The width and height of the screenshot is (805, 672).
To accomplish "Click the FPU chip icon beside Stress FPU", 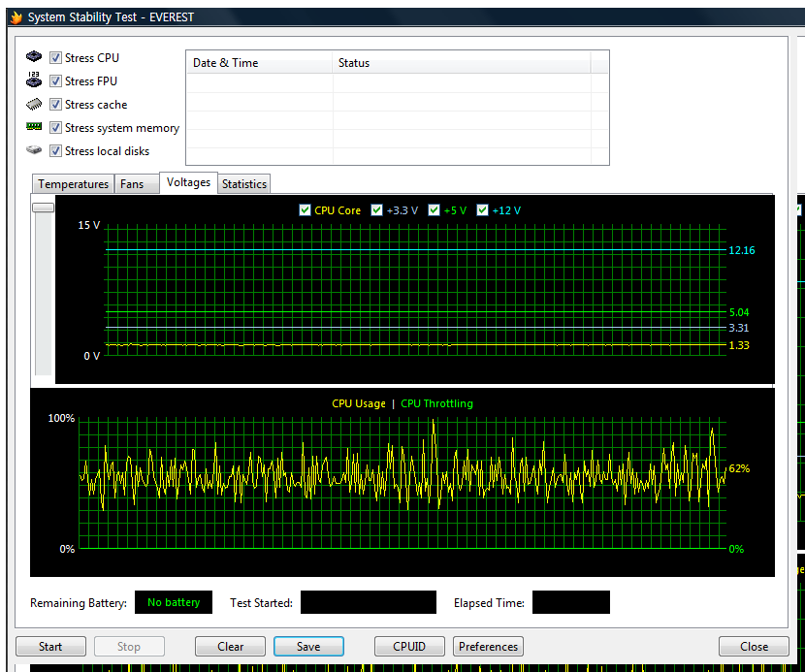I will coord(34,80).
